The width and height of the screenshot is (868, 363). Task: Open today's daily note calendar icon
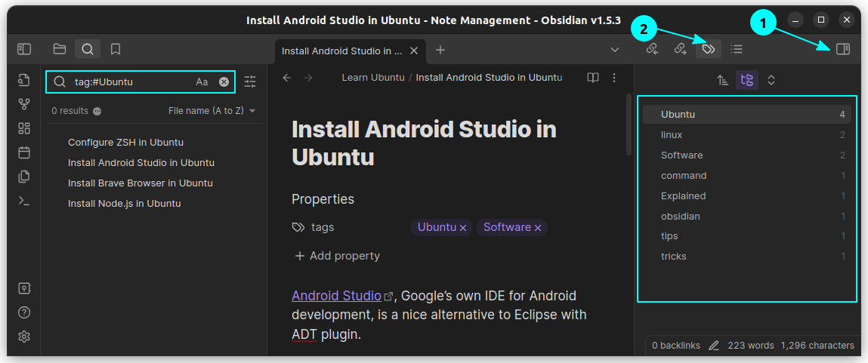pyautogui.click(x=23, y=152)
